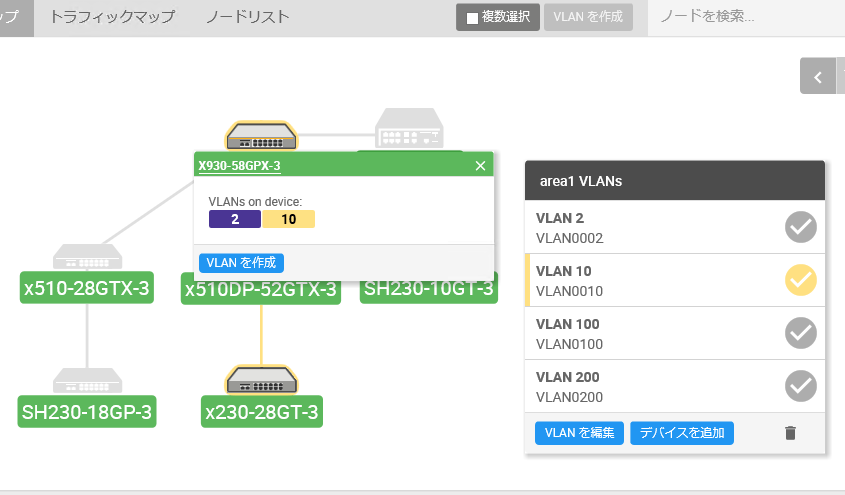
Task: Select the VLAN 100 VLAN0100 row
Action: point(675,333)
